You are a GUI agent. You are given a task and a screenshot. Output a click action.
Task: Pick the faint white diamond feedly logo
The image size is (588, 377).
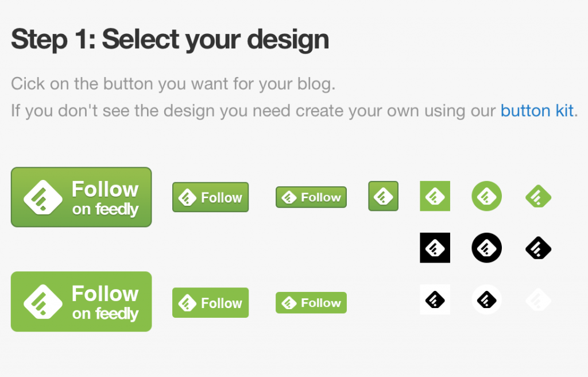point(538,300)
